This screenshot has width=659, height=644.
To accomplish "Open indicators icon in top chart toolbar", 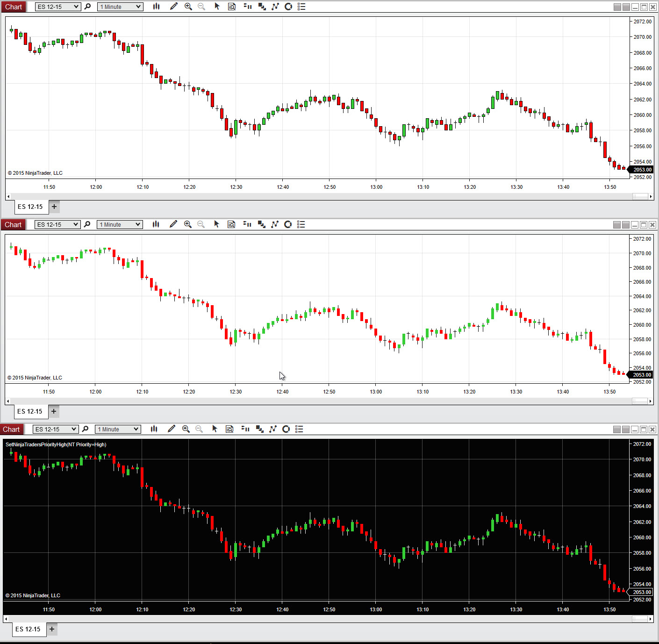I will coord(275,7).
